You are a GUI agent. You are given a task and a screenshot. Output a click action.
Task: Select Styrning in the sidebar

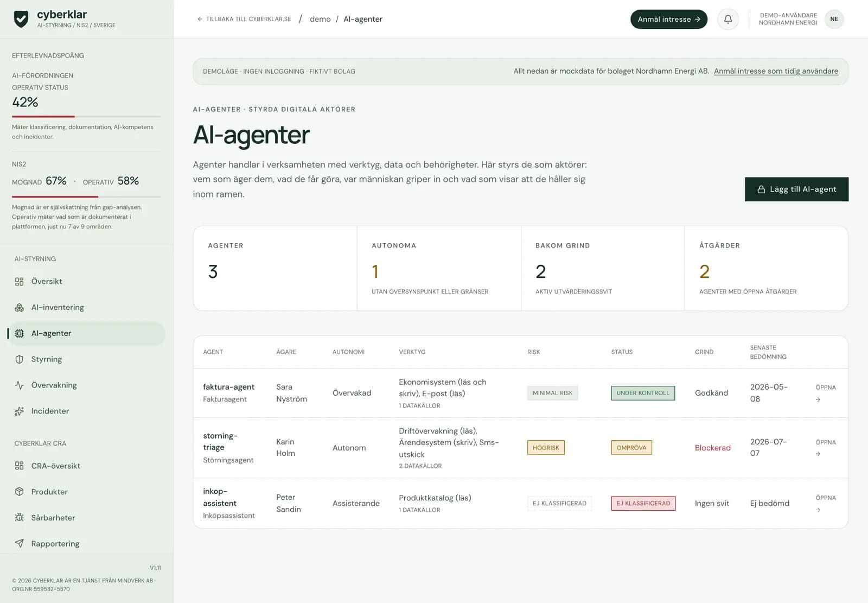click(x=87, y=359)
